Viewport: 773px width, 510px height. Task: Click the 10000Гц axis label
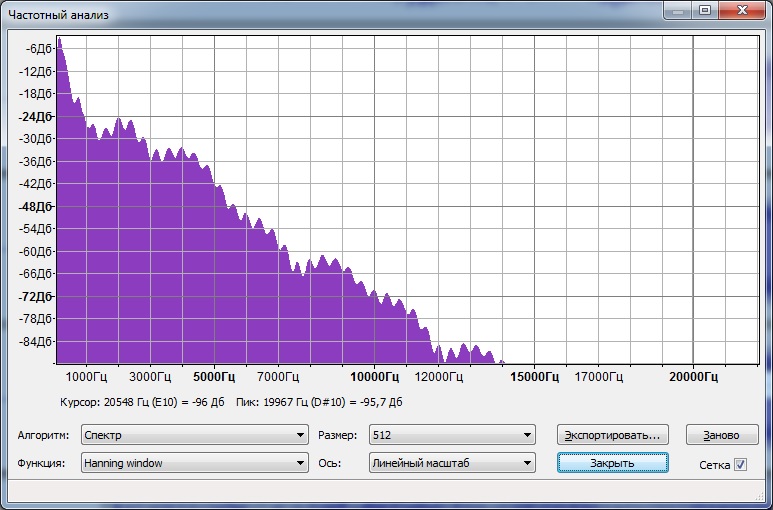click(x=374, y=377)
